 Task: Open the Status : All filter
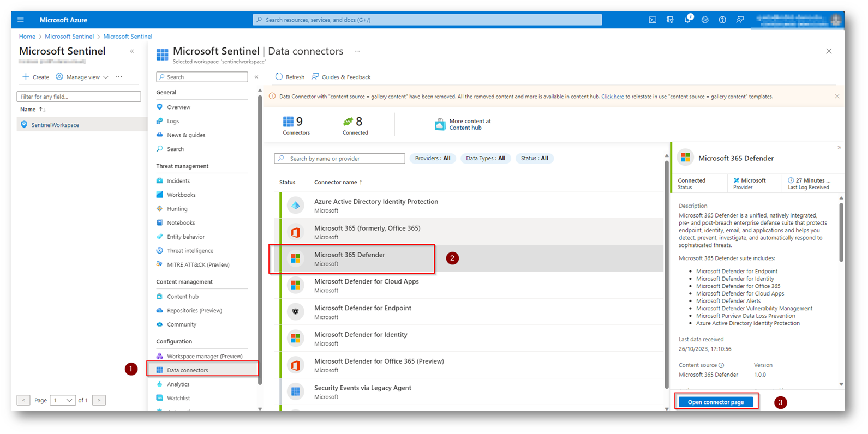(534, 159)
